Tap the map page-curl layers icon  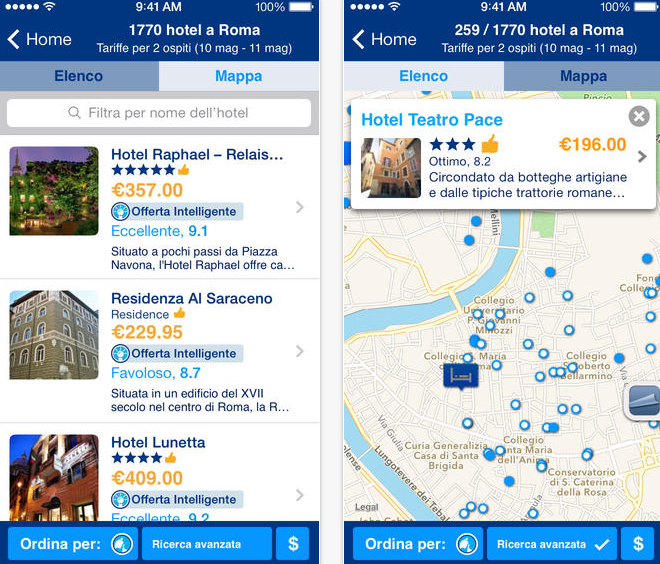[643, 402]
